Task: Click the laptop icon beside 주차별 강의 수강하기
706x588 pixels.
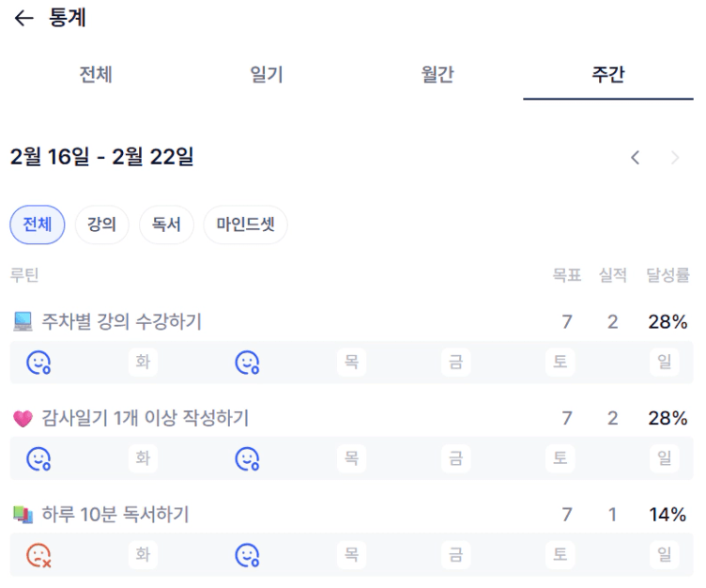Action: pyautogui.click(x=23, y=322)
